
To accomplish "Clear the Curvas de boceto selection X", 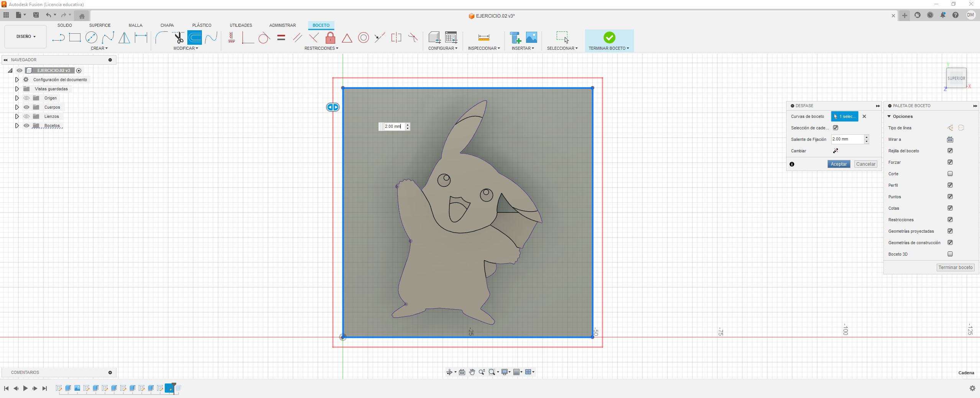I will 864,116.
